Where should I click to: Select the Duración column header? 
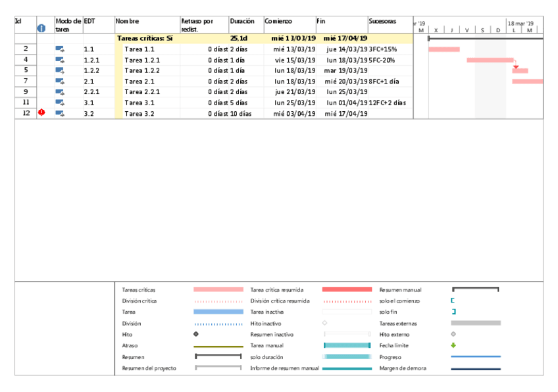[246, 24]
